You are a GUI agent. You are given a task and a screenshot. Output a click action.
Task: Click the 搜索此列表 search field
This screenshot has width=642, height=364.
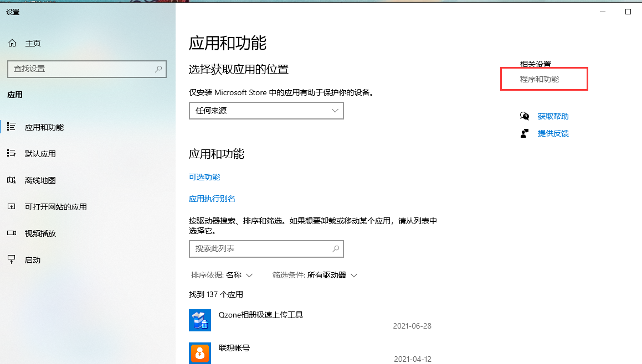point(266,249)
